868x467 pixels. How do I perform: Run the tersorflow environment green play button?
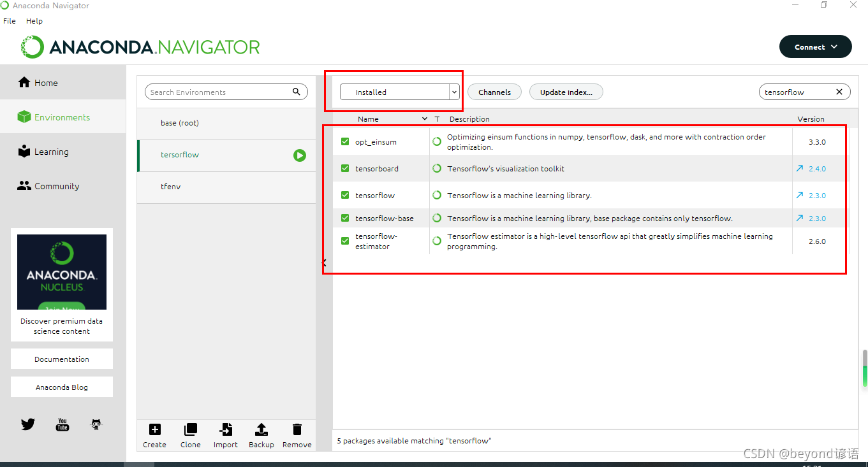point(300,155)
